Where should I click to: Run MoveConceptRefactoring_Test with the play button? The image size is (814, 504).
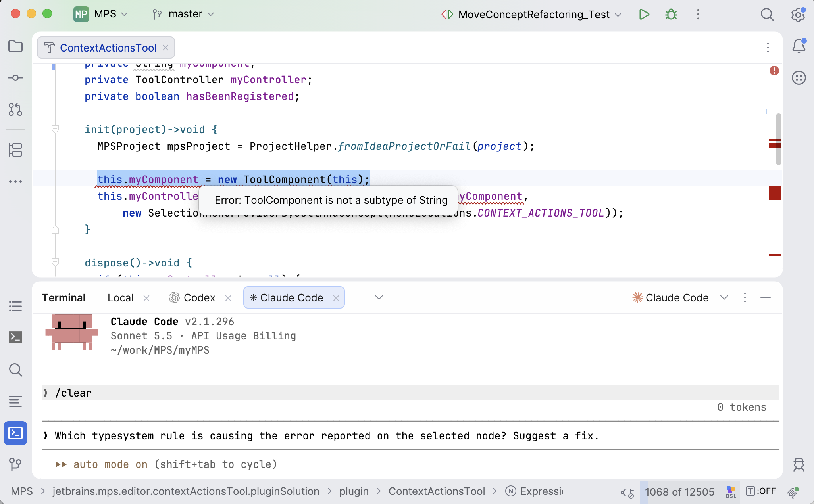644,15
